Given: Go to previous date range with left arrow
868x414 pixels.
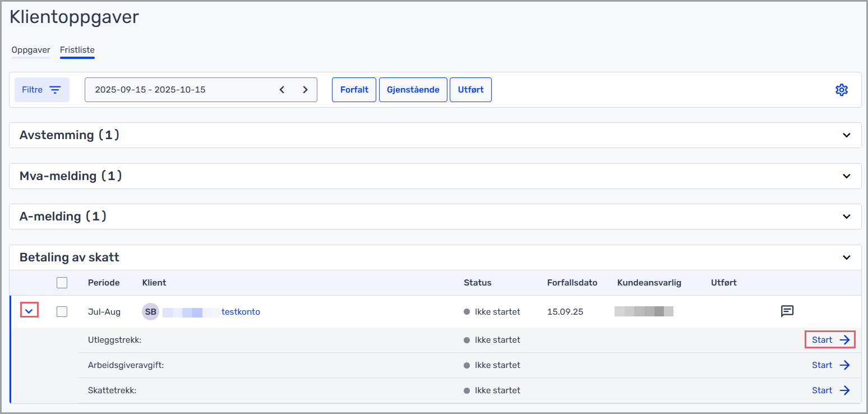Looking at the screenshot, I should coord(282,90).
